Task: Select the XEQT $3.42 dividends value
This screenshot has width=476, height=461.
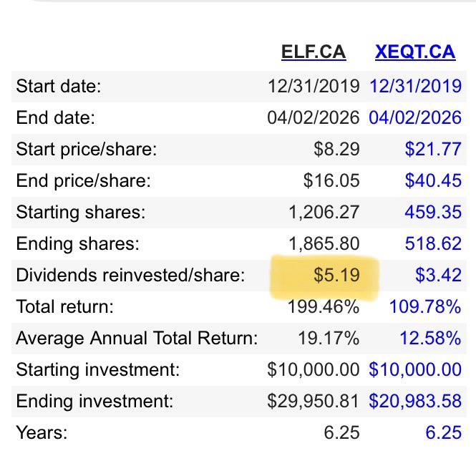Action: [438, 275]
